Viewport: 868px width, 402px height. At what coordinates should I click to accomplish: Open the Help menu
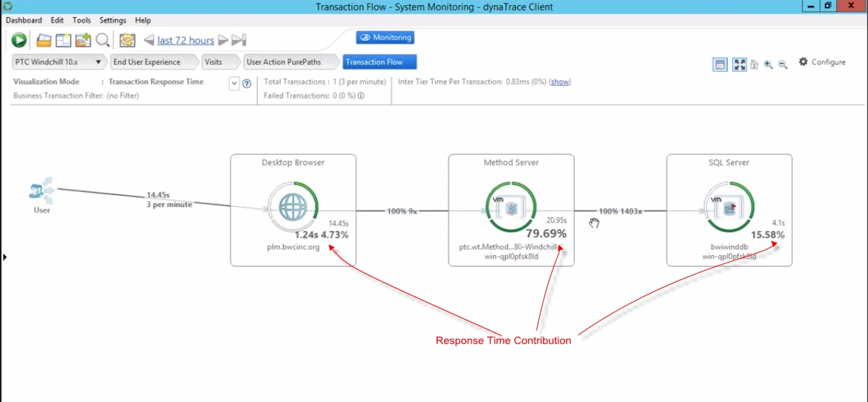[143, 20]
